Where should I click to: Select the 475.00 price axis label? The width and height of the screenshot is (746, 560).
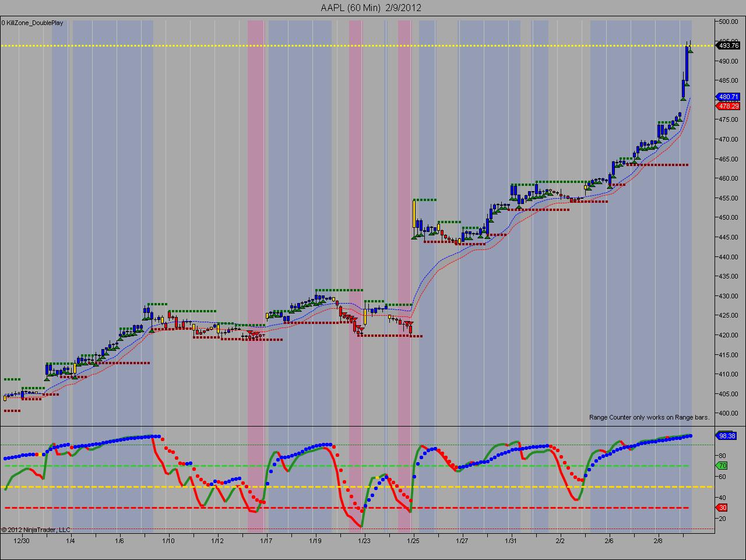(x=729, y=120)
